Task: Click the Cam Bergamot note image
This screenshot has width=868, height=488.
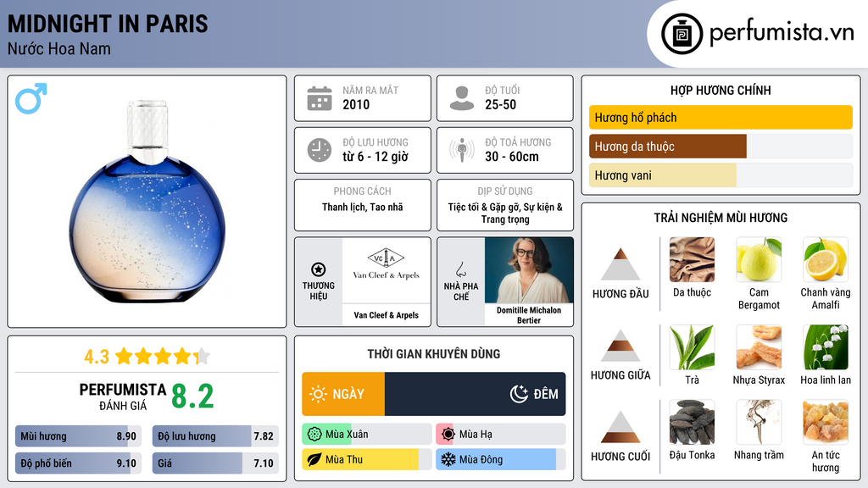Action: (759, 259)
